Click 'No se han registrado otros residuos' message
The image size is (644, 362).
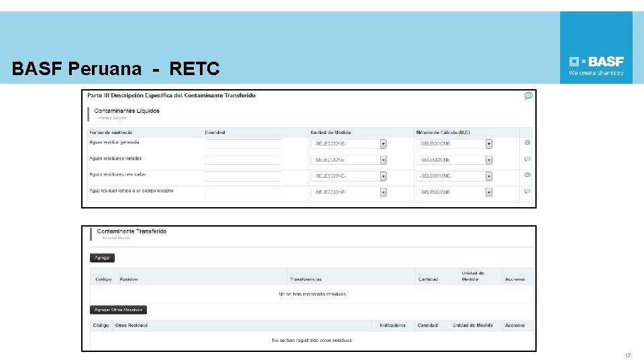coord(312,341)
